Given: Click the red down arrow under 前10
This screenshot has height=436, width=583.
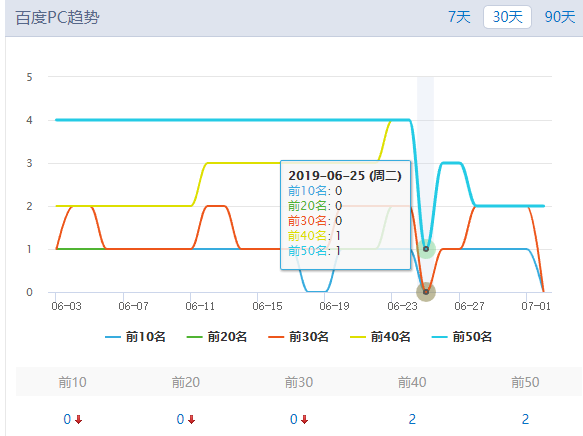Looking at the screenshot, I should click(x=78, y=420).
